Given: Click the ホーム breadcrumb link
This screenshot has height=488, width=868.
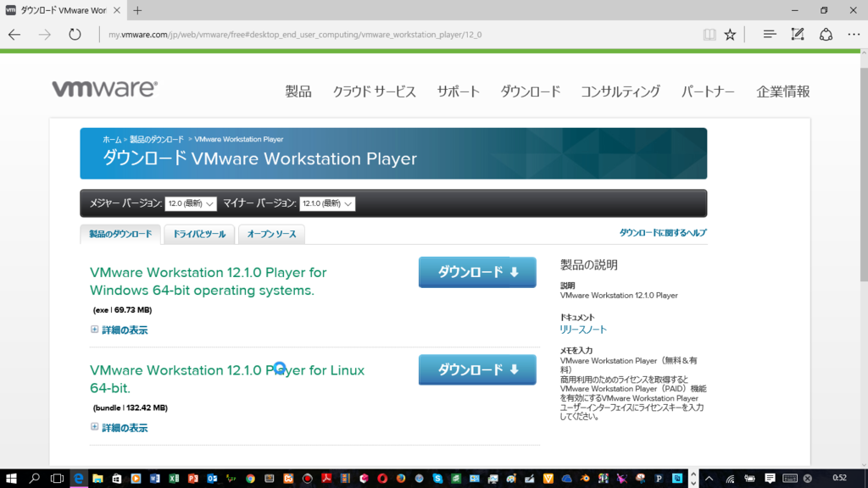Looking at the screenshot, I should tap(112, 140).
